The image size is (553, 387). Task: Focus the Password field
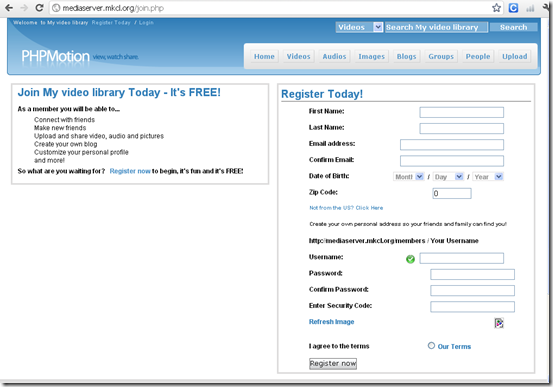pyautogui.click(x=472, y=274)
